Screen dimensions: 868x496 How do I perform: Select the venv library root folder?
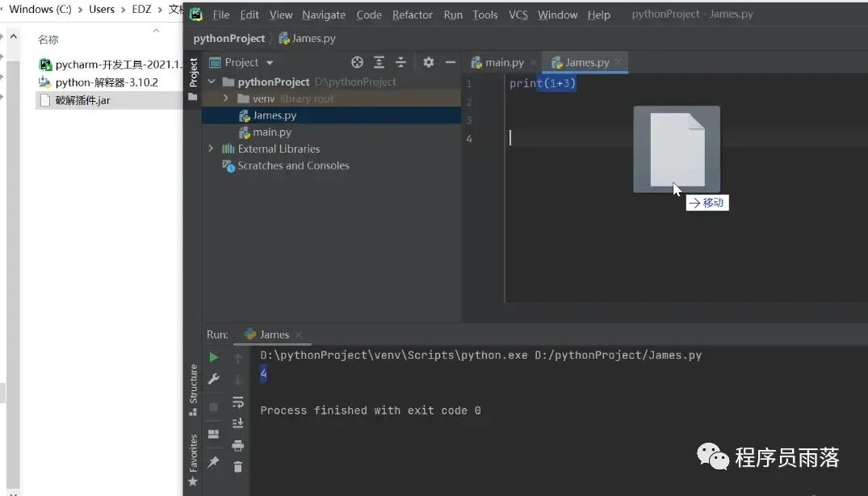click(x=331, y=99)
